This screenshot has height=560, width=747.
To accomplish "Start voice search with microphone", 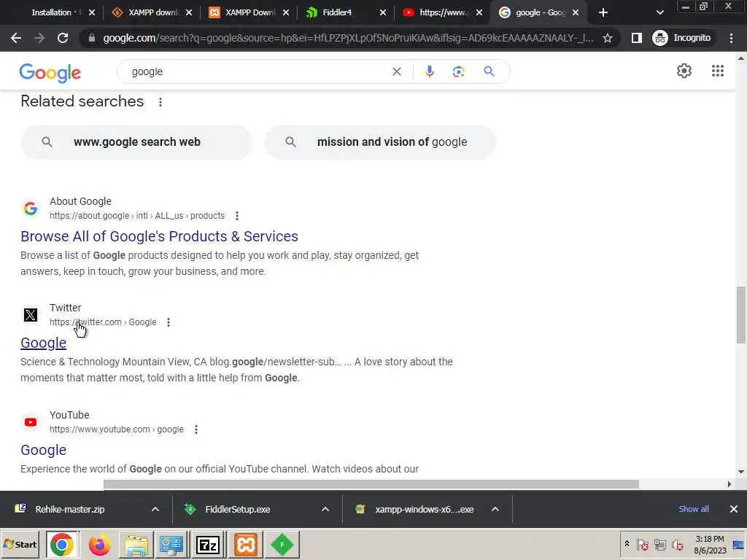I will (429, 72).
